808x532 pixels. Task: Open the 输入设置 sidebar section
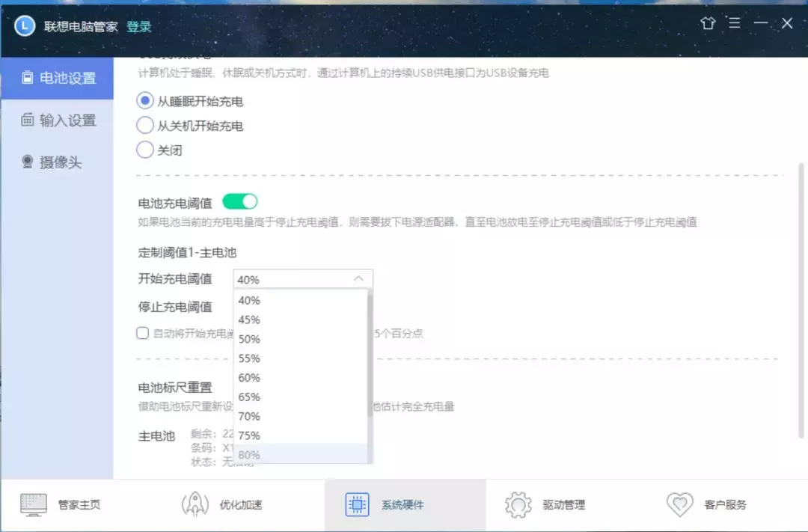pyautogui.click(x=57, y=120)
